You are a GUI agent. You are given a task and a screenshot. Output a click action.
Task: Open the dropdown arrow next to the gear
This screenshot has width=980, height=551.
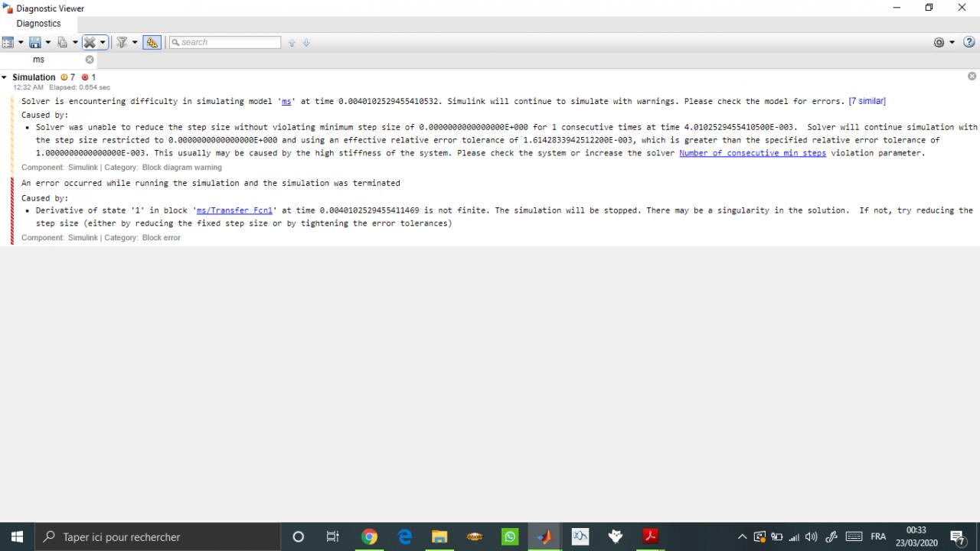pyautogui.click(x=952, y=42)
